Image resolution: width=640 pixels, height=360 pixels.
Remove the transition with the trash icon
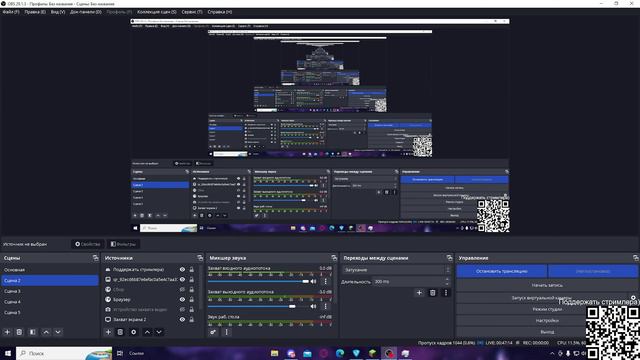pos(433,293)
